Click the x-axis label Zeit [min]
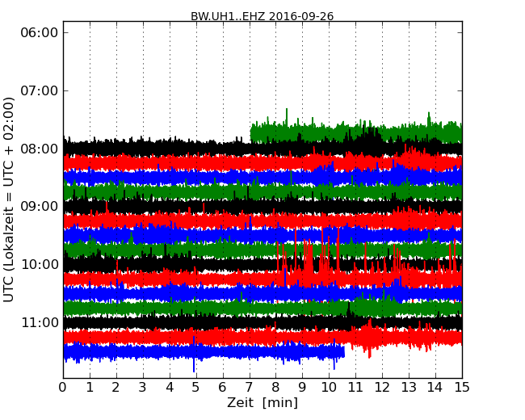525x420 pixels. pos(262,403)
